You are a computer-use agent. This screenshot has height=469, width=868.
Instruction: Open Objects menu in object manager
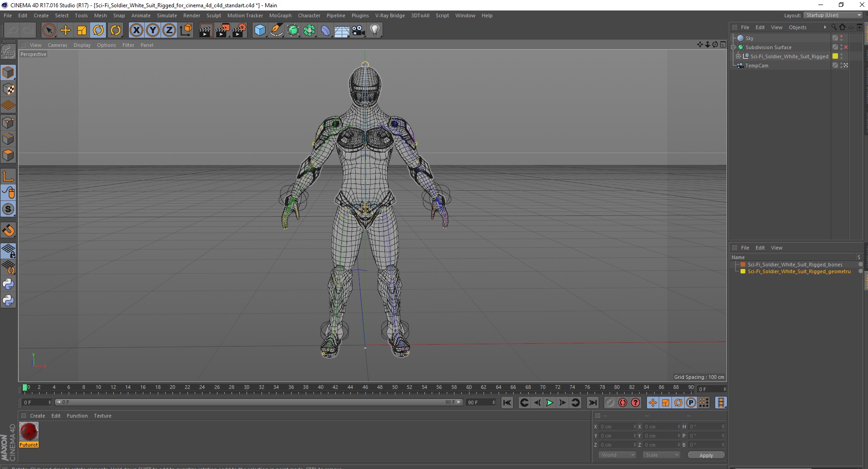click(797, 27)
